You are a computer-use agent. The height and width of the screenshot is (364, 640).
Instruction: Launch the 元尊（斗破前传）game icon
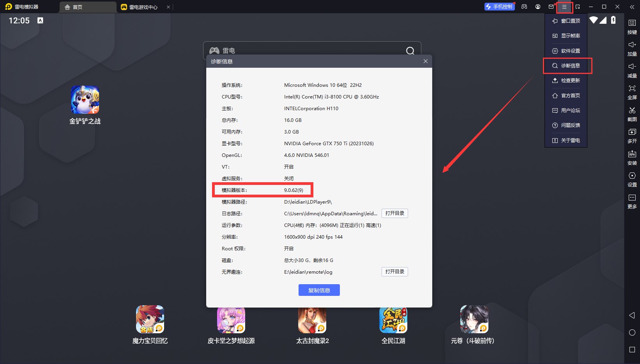click(474, 319)
